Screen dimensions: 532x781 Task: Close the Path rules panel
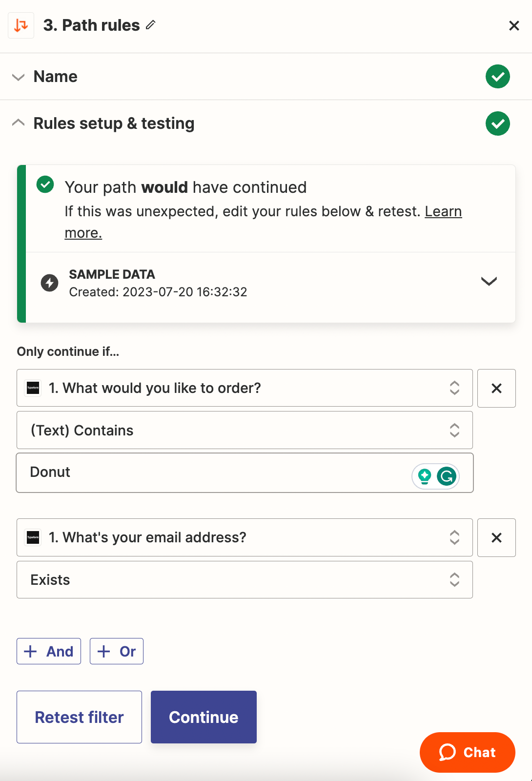tap(513, 25)
